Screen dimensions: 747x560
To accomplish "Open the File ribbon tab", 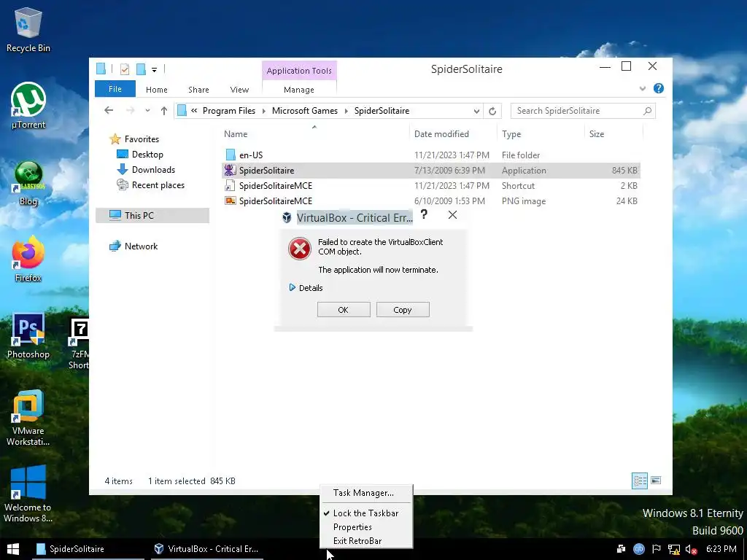I will pos(115,89).
